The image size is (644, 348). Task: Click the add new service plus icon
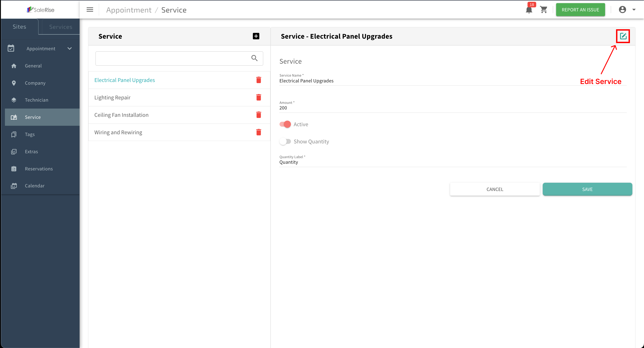(256, 36)
